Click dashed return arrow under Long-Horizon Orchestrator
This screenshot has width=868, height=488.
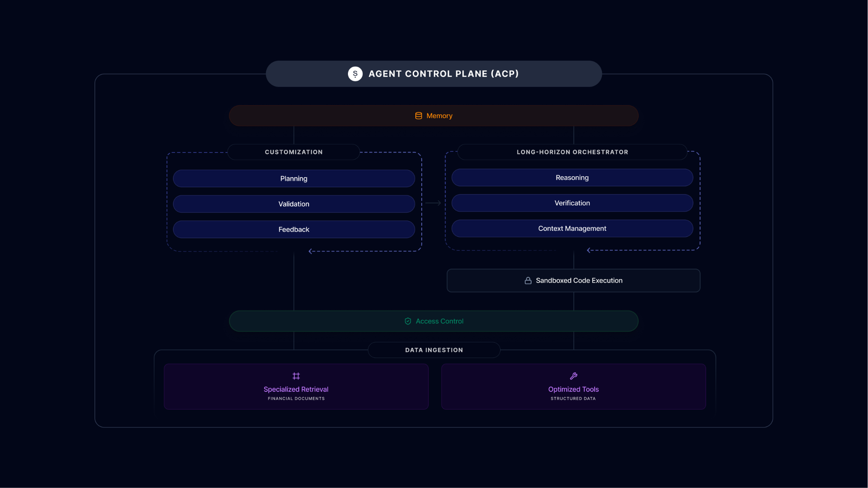(589, 250)
